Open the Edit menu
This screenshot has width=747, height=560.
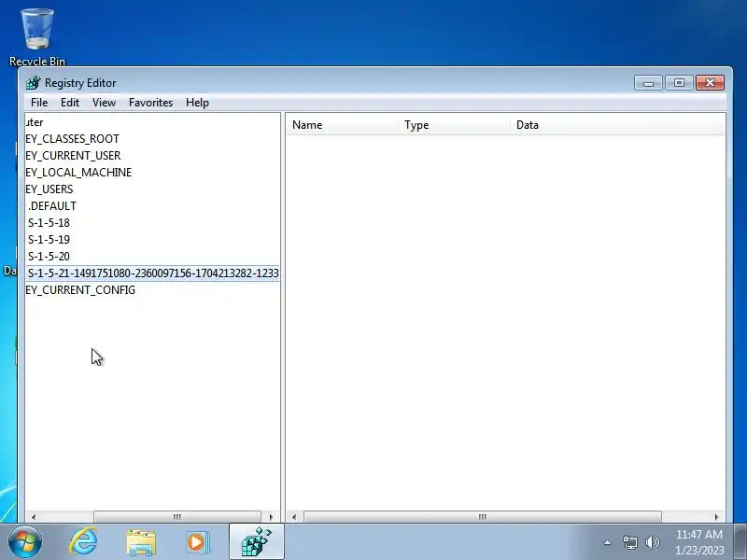(69, 103)
